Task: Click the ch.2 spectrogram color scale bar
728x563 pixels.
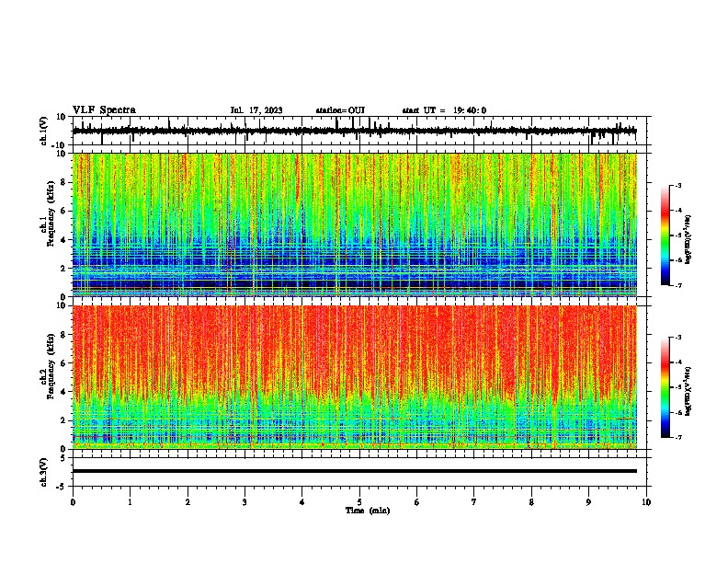Action: point(665,387)
